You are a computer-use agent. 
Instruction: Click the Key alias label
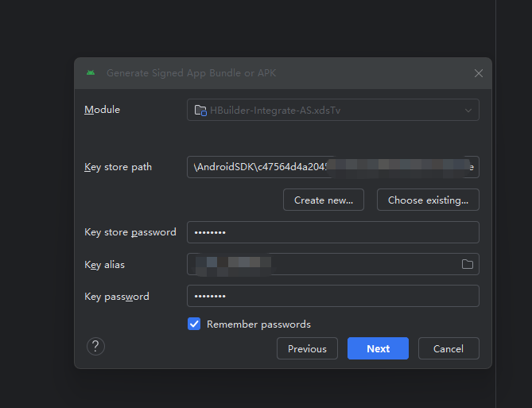104,264
